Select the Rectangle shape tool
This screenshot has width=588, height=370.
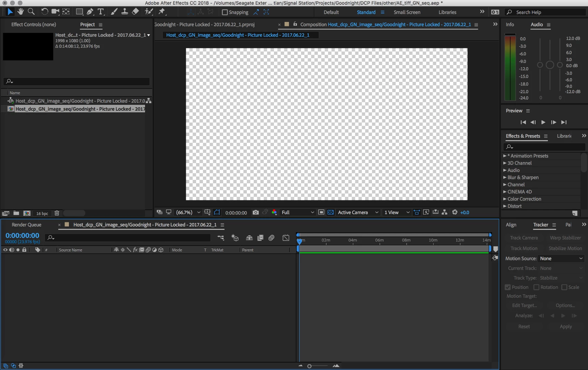80,12
